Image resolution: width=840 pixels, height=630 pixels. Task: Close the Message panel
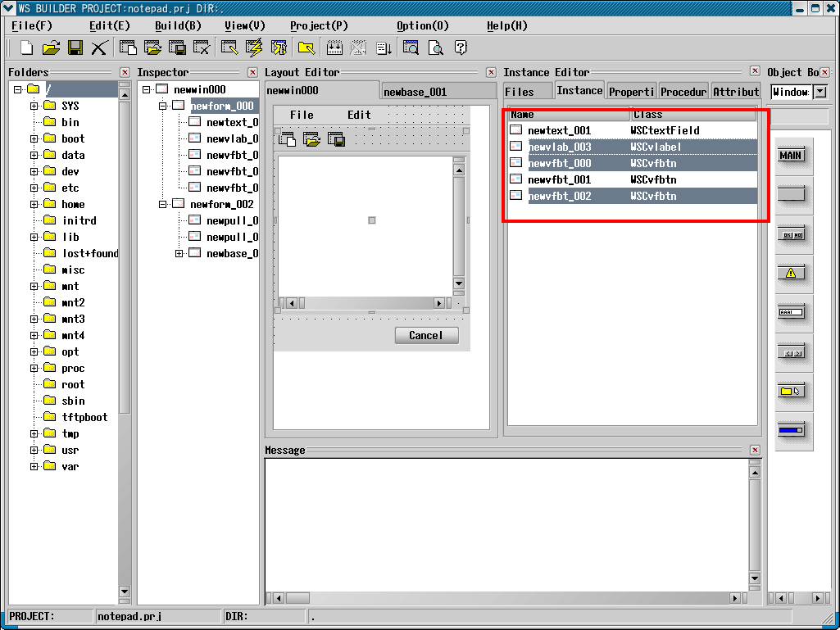click(x=755, y=450)
